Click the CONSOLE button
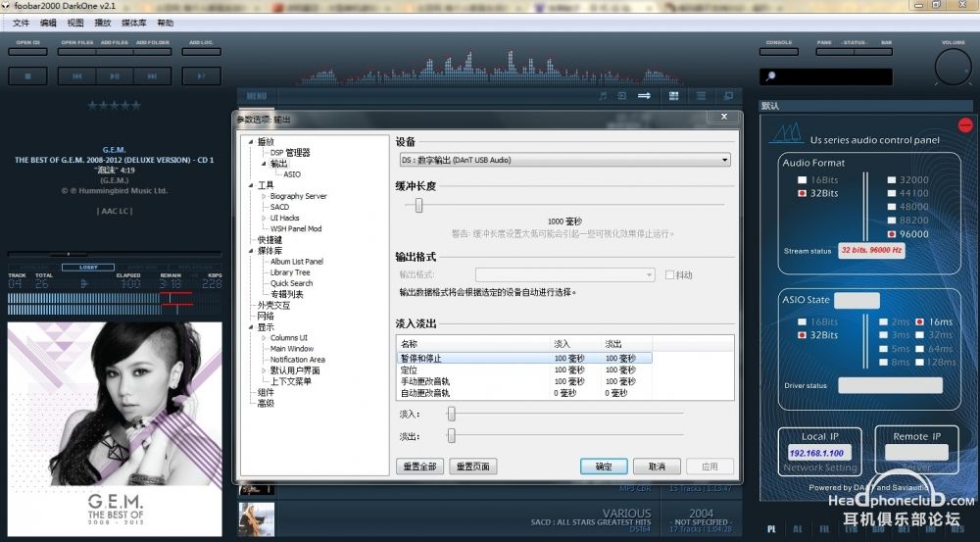 (x=779, y=51)
